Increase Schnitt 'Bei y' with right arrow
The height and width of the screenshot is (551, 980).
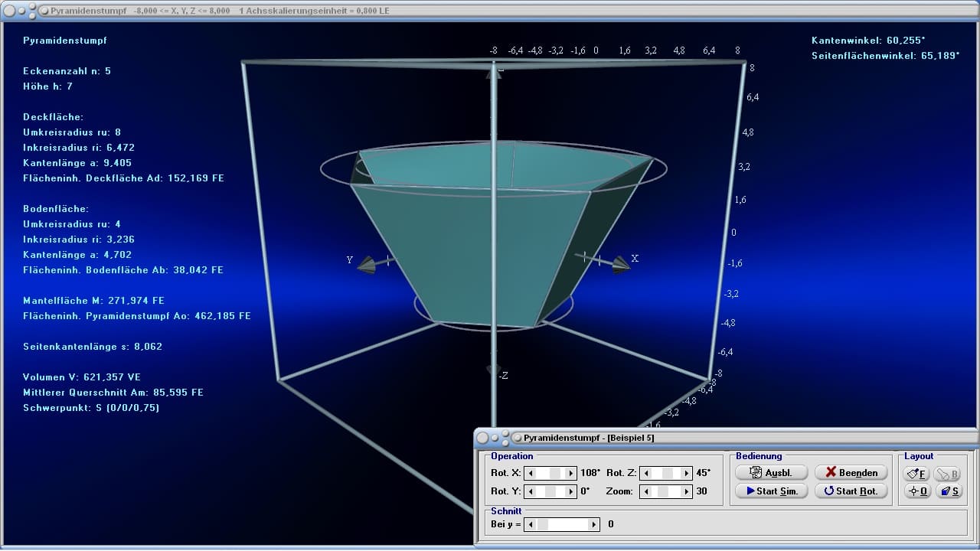[x=594, y=524]
